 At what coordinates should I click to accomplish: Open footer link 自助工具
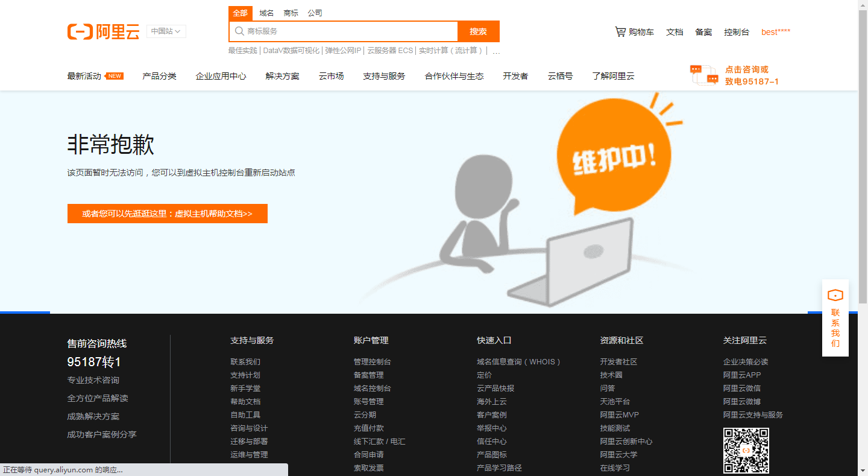tap(245, 415)
